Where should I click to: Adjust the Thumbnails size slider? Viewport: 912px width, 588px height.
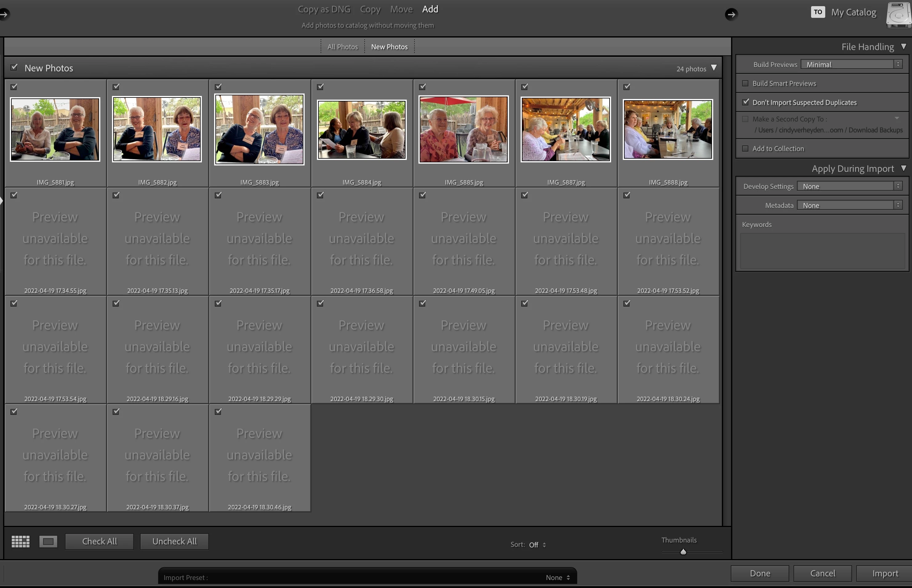coord(683,552)
